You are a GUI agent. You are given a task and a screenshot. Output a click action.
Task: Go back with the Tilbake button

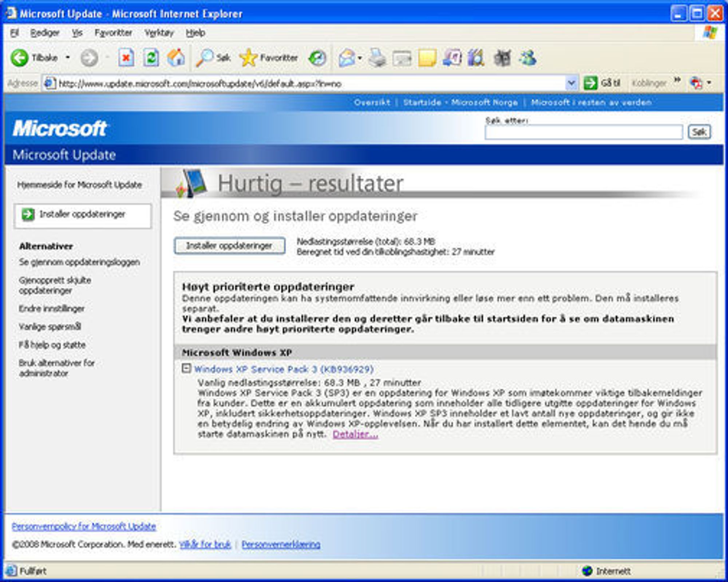(35, 58)
